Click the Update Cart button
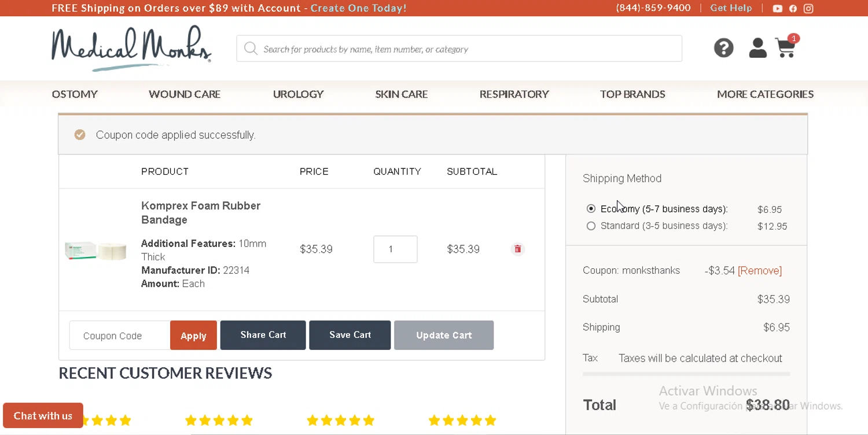Screen dimensions: 868x435 [x=444, y=335]
